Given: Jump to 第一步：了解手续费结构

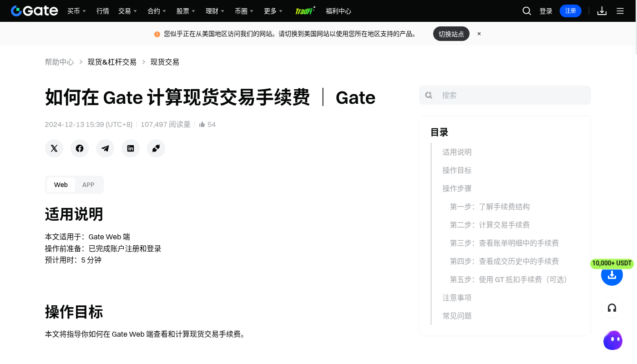Looking at the screenshot, I should pos(490,207).
